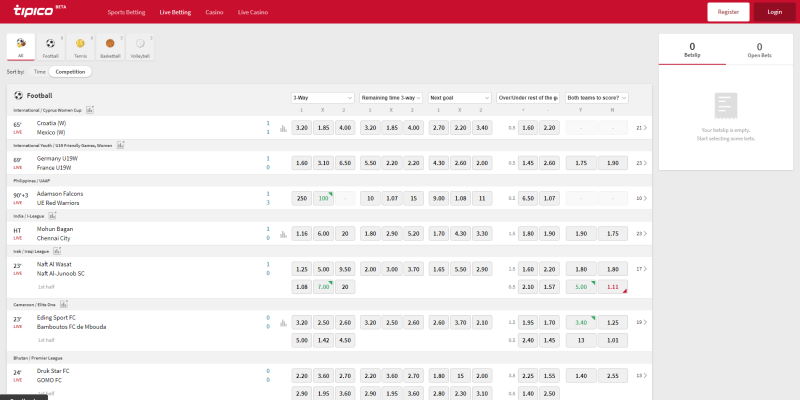The height and width of the screenshot is (400, 800).
Task: Bet on Croatia (W) win at 3.20
Action: click(302, 128)
